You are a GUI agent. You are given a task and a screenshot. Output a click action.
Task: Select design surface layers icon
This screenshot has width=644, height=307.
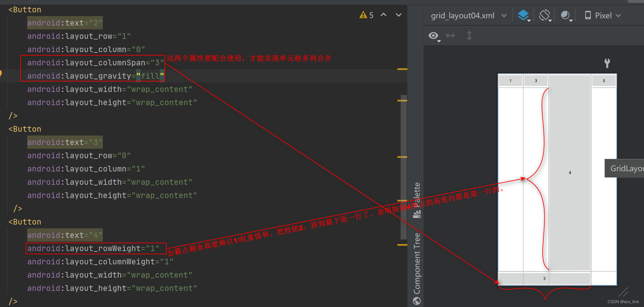(523, 15)
